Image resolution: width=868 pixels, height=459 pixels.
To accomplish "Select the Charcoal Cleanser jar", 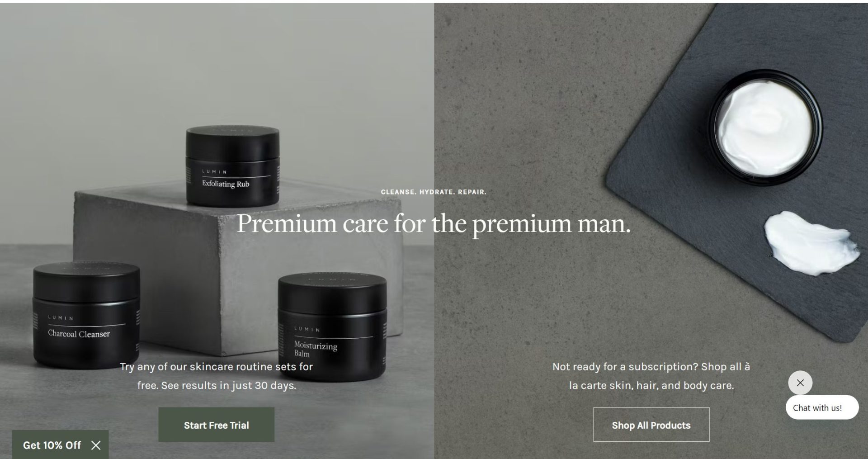I will pos(86,316).
